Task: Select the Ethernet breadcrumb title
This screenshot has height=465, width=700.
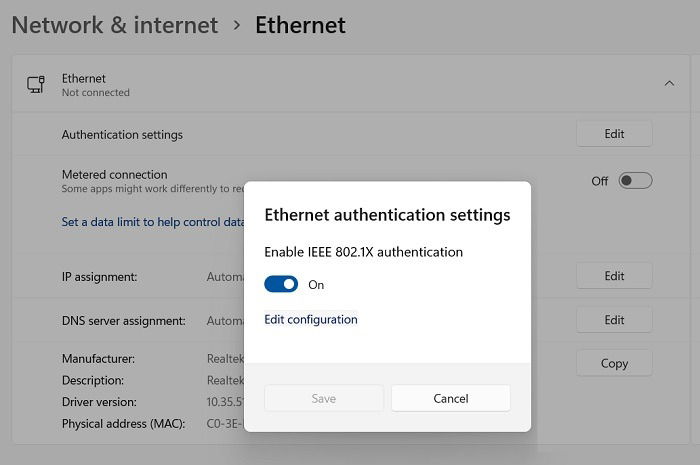Action: [x=300, y=25]
